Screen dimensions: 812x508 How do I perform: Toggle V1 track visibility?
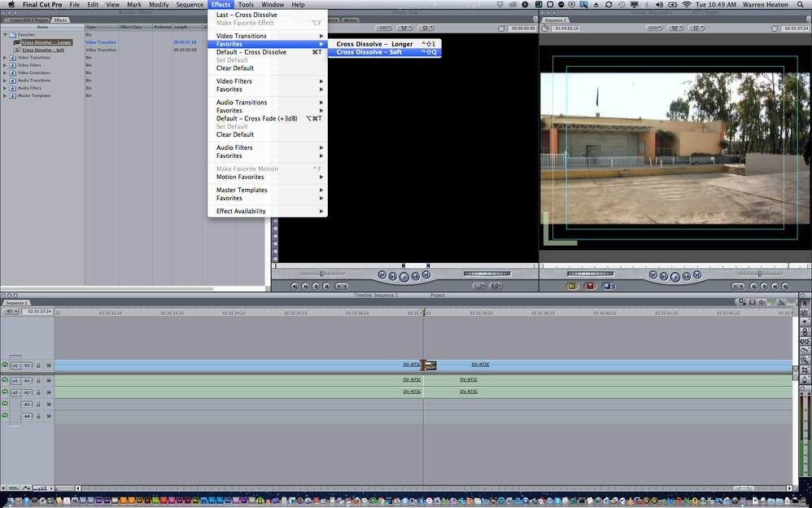tap(5, 366)
